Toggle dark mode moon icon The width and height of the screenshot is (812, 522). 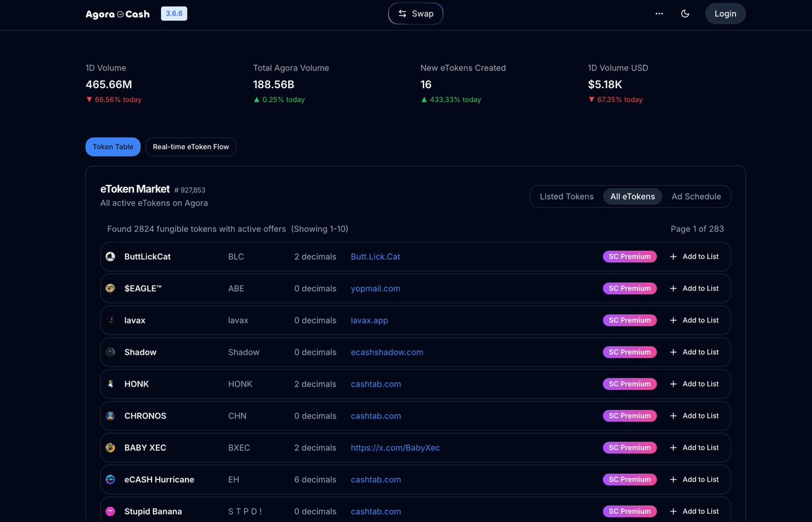[x=685, y=14]
